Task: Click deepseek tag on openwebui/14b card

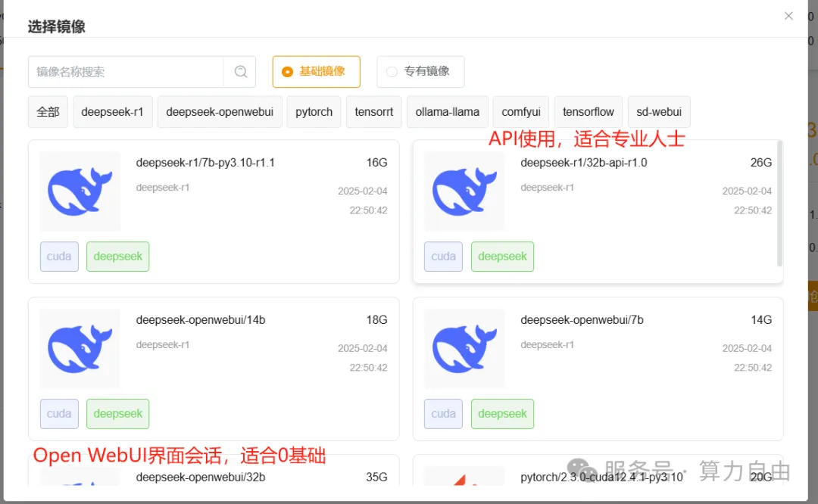Action: click(118, 414)
